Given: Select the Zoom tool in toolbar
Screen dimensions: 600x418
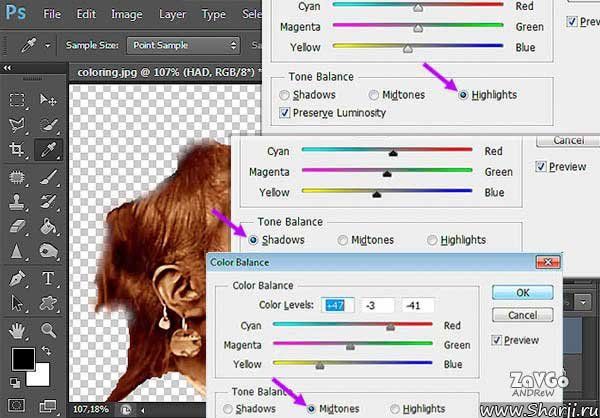Looking at the screenshot, I should [47, 328].
